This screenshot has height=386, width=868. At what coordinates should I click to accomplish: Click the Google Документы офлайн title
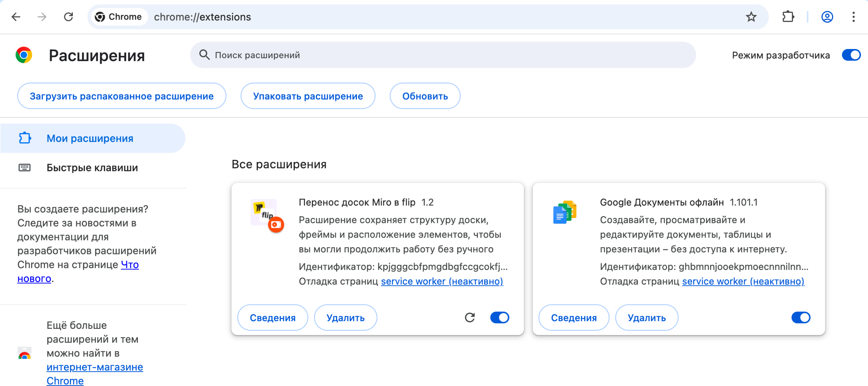tap(662, 202)
